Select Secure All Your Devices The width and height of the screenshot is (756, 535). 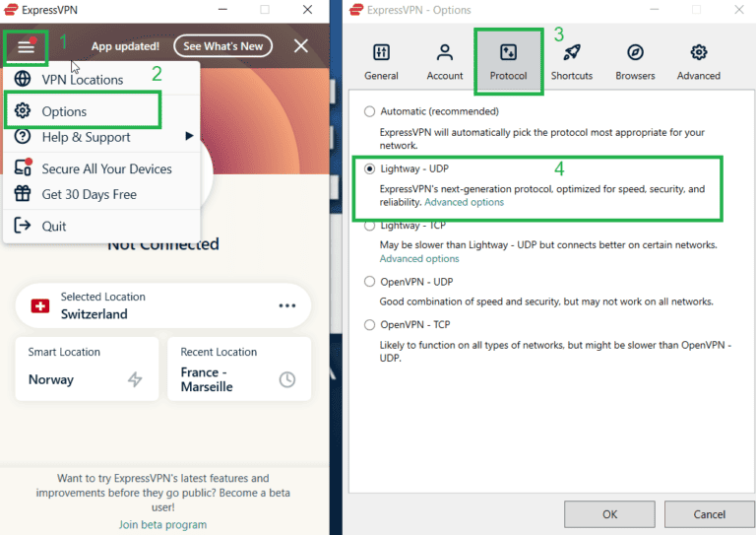101,168
